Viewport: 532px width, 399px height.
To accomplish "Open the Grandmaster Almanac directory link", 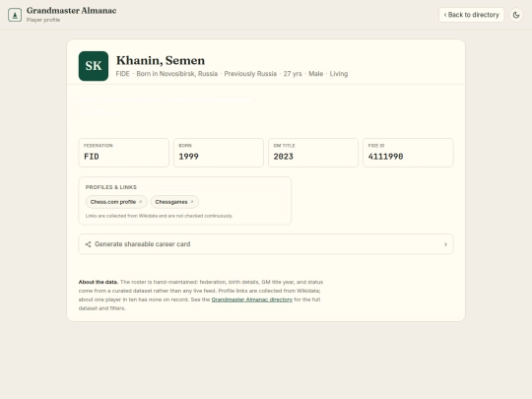I will [252, 299].
